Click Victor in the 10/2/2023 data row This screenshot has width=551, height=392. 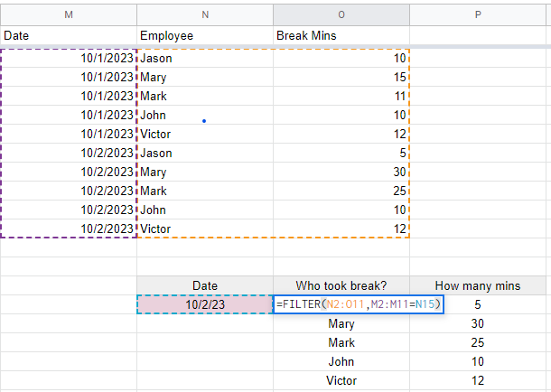(x=205, y=229)
